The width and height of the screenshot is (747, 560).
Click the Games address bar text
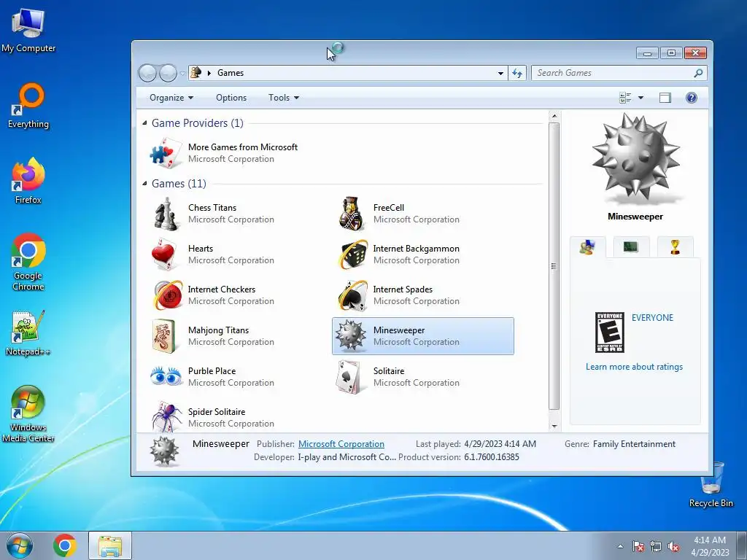pos(231,73)
